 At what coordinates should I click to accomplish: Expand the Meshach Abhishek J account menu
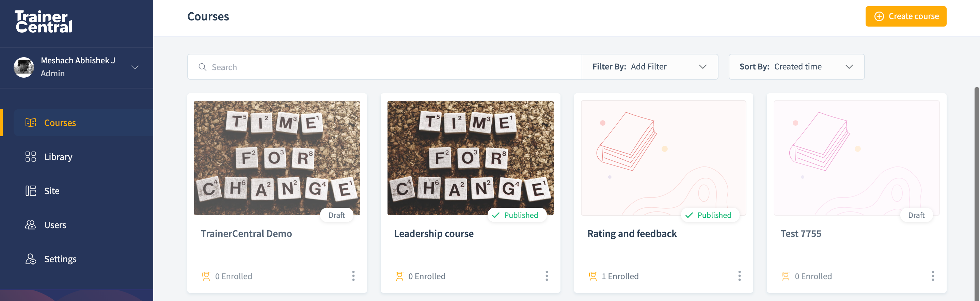click(x=135, y=67)
